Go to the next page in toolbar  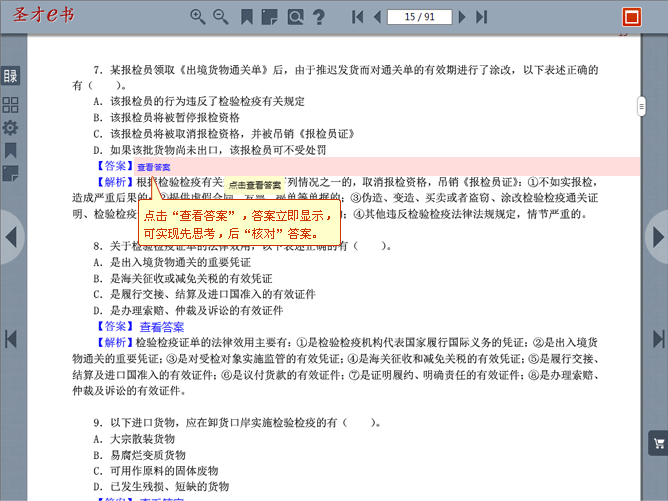pos(462,17)
